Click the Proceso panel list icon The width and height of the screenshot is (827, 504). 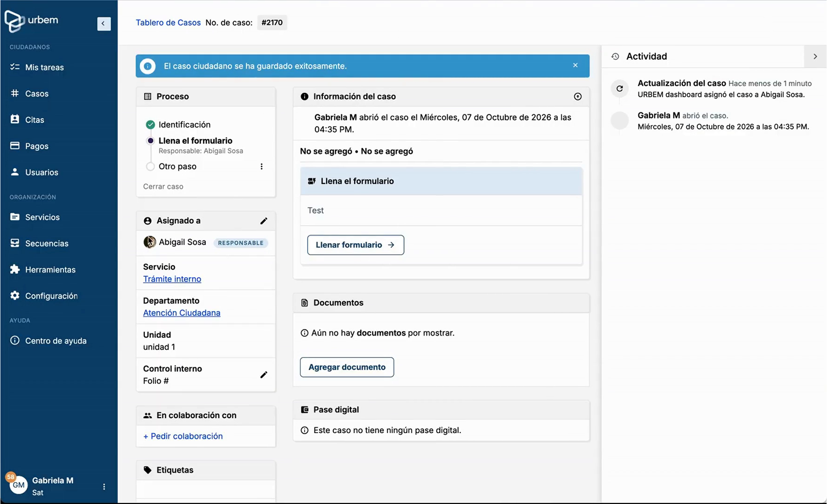[147, 97]
